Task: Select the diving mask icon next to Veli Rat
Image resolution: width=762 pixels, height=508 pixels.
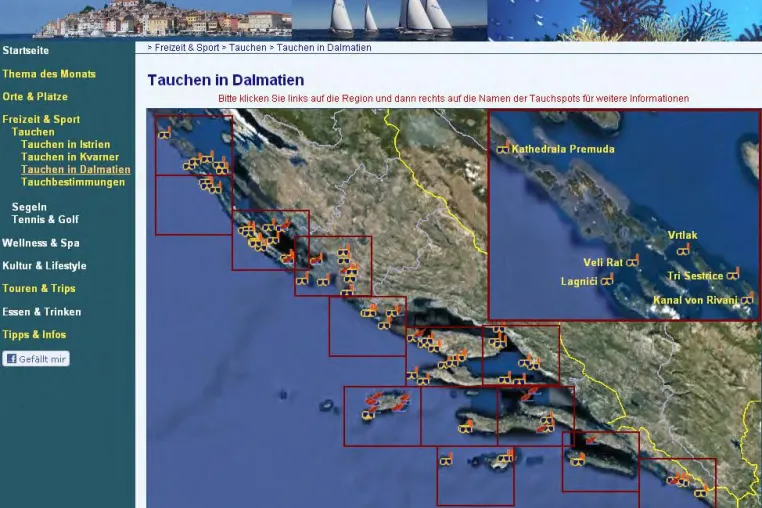Action: pyautogui.click(x=632, y=261)
